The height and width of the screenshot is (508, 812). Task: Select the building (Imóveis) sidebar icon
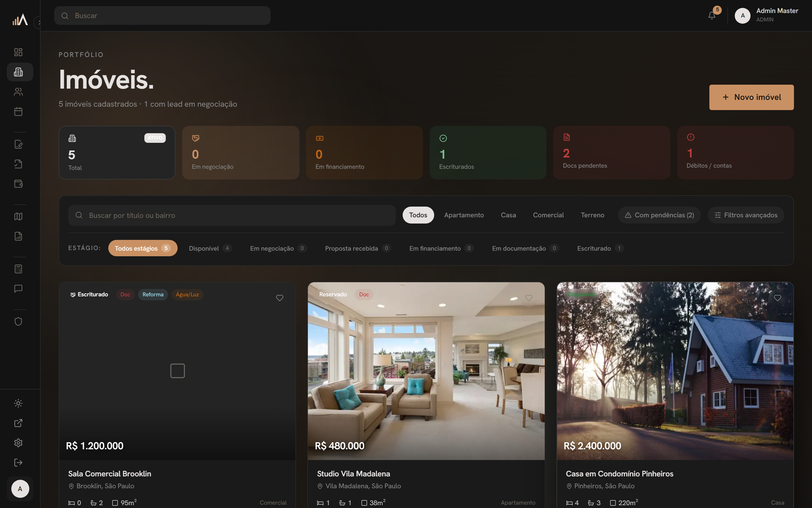20,72
